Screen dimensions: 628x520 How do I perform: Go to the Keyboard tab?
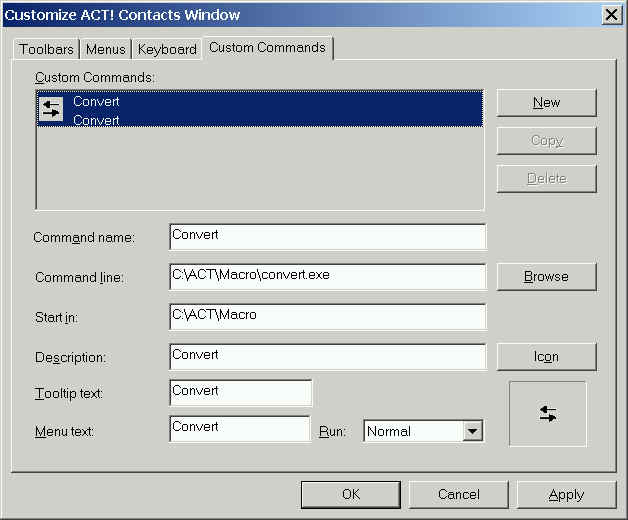pos(167,49)
